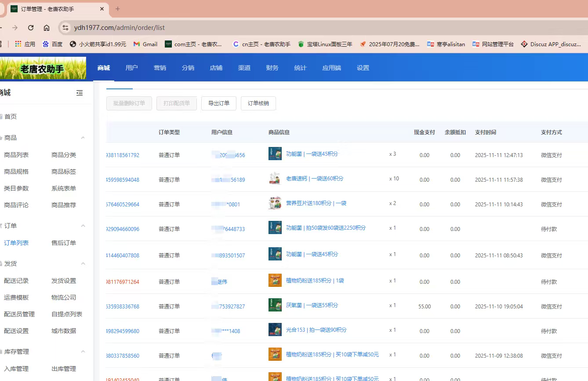The height and width of the screenshot is (381, 588).
Task: Open 售后订单 in the sidebar
Action: click(64, 243)
